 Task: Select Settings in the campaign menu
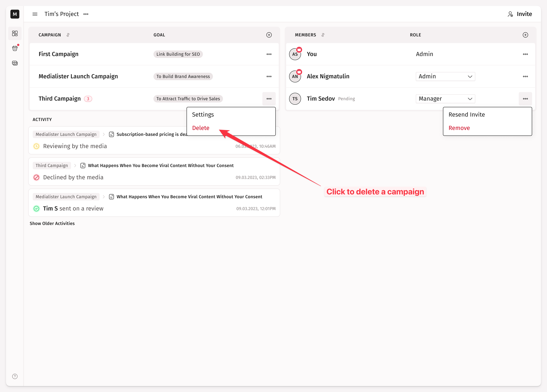click(203, 115)
